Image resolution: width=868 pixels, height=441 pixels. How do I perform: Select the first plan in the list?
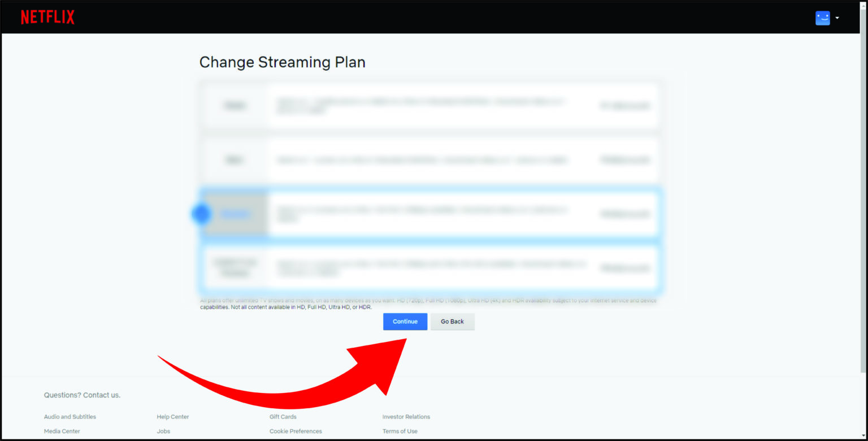pos(234,105)
